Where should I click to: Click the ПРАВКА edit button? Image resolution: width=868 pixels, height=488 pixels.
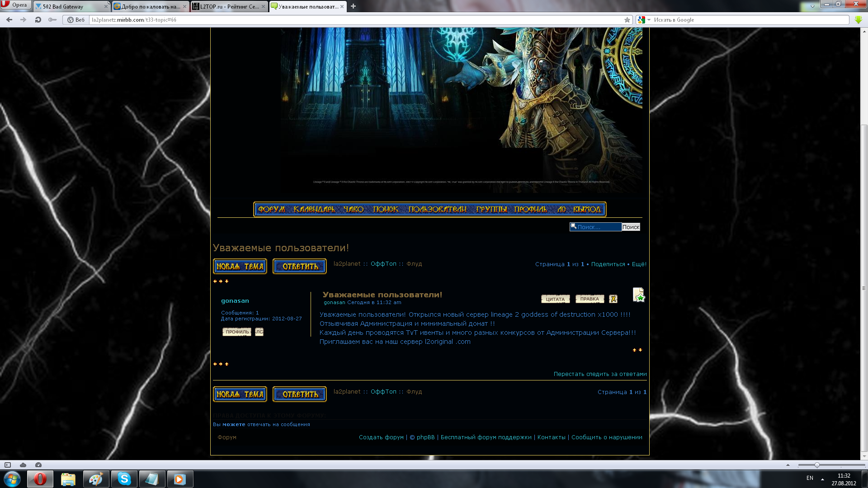click(590, 299)
